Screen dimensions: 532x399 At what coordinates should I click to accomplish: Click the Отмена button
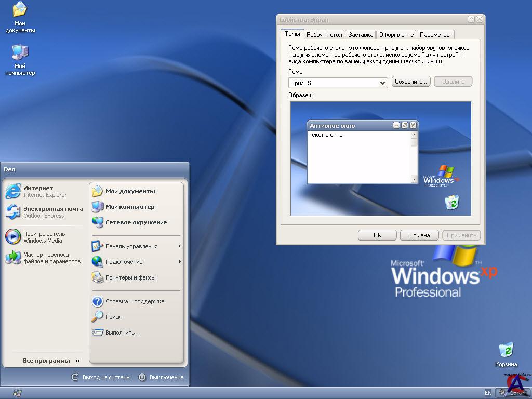[419, 235]
